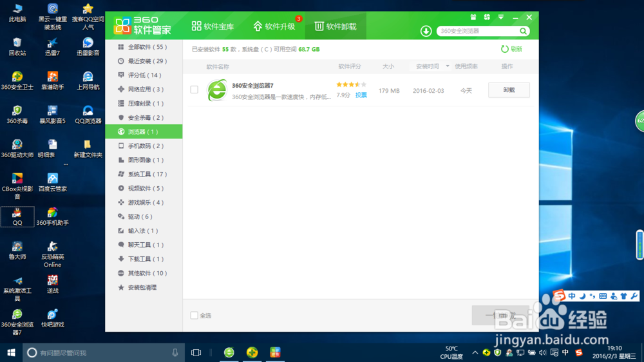
Task: Open 360手机助手 desktop icon
Action: [53, 216]
